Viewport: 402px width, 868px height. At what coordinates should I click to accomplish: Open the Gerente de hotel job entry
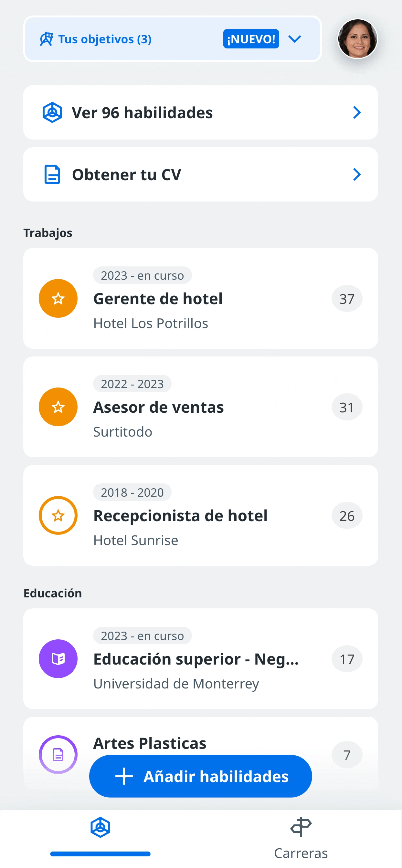click(201, 298)
